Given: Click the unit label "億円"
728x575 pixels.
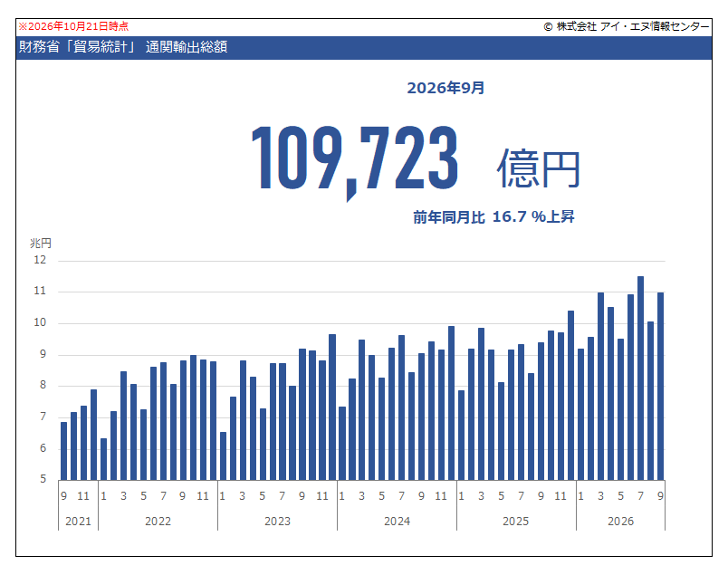Looking at the screenshot, I should 539,168.
